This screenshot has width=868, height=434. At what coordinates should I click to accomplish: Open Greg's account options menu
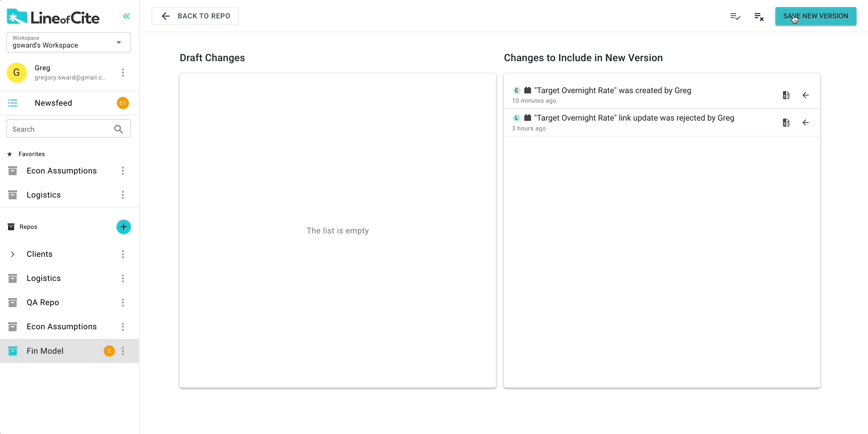(123, 73)
